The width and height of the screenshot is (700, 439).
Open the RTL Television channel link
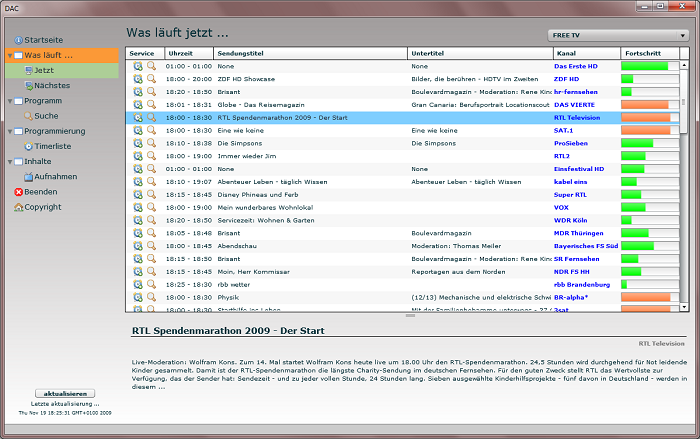pyautogui.click(x=577, y=117)
